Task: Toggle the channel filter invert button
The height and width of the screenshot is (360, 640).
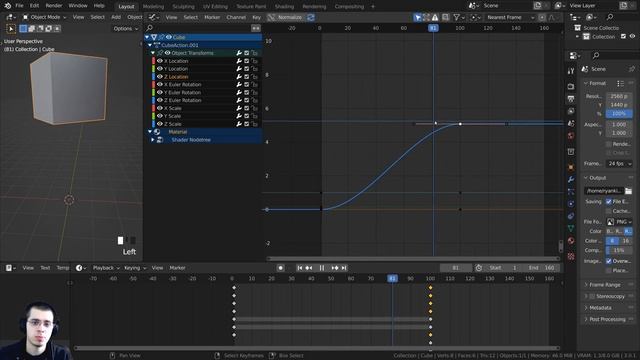Action: coord(256,28)
